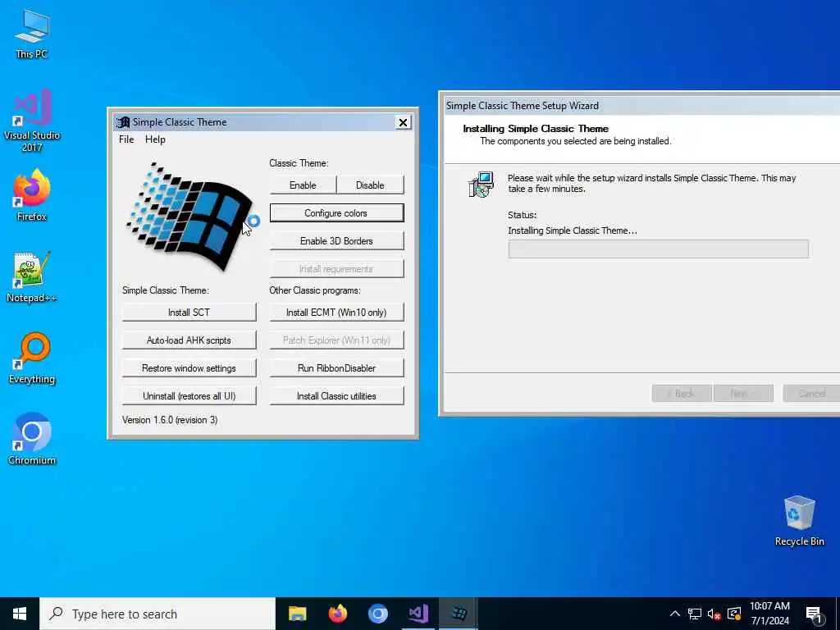Click Enable 3D Borders
This screenshot has height=630, width=840.
click(x=336, y=240)
